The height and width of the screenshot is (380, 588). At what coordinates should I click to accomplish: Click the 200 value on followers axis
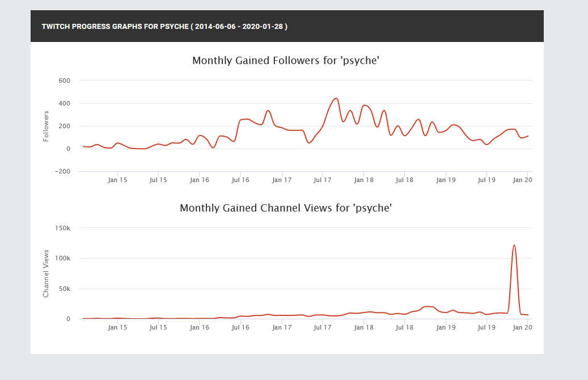tap(64, 126)
